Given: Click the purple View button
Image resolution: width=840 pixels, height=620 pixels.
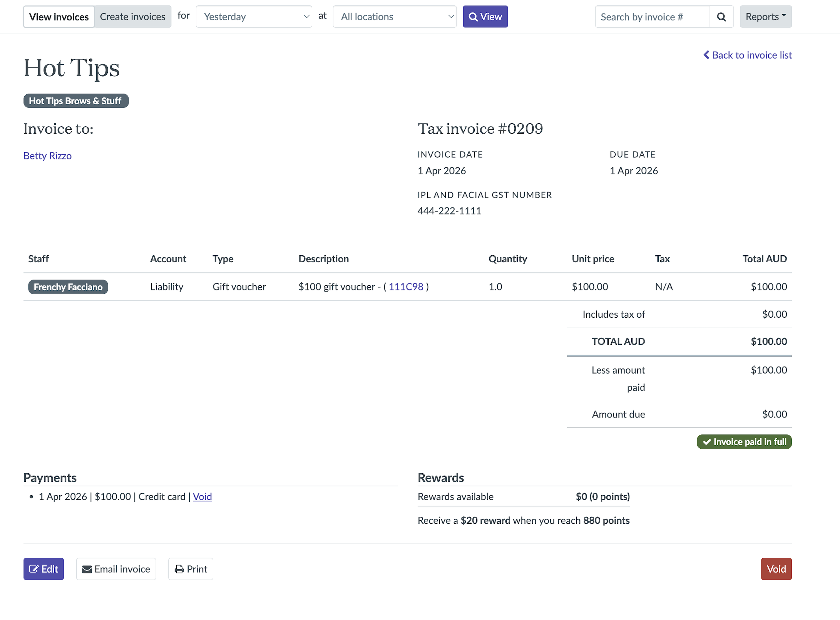Looking at the screenshot, I should coord(485,17).
